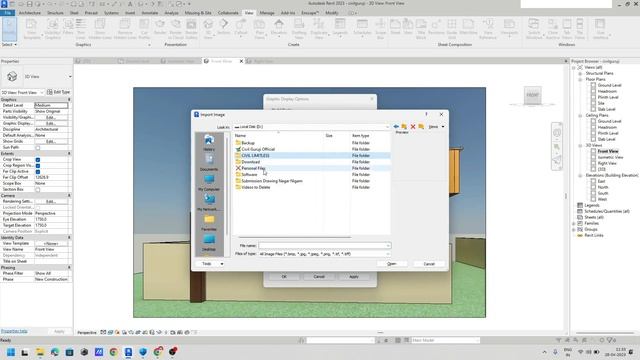Go back with blue arrow in Import Image
Viewport: 640px width, 360px height.
click(x=396, y=127)
